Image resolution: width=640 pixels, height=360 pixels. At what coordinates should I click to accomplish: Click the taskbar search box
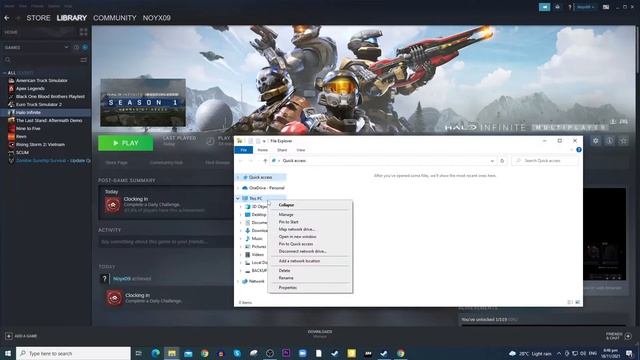click(x=73, y=353)
